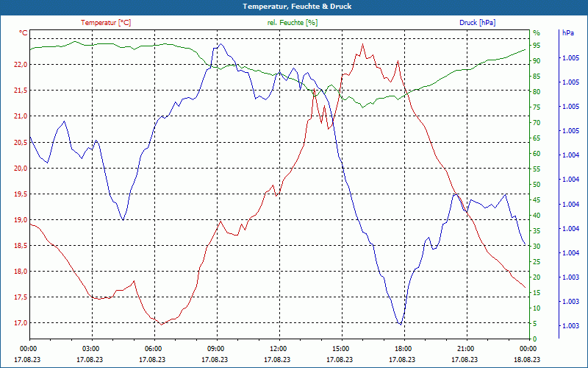Select the red 'Temperatur [°C]' legend label

click(x=106, y=23)
